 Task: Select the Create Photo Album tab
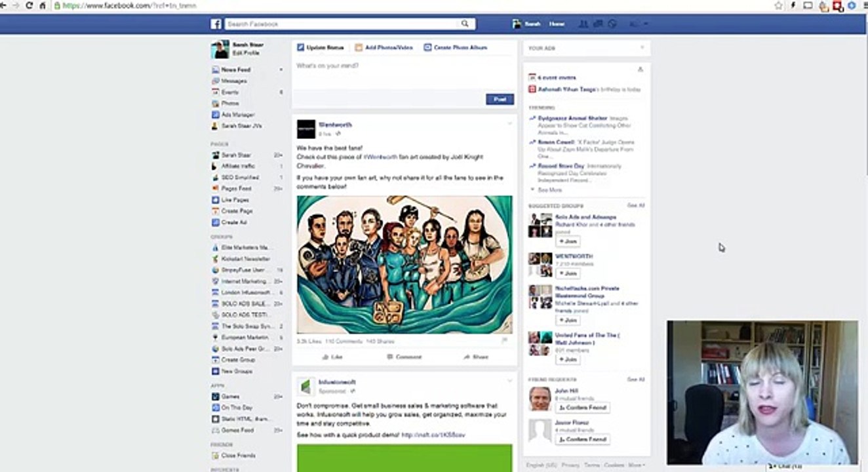coord(456,48)
